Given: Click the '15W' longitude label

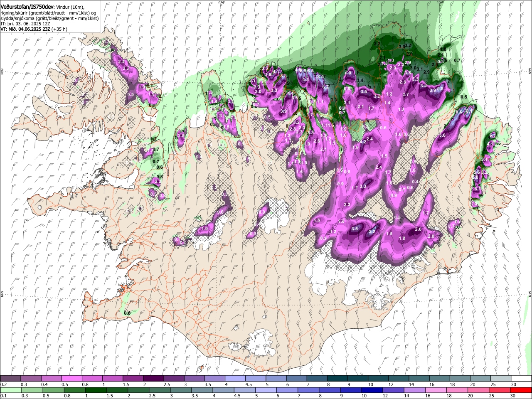Looking at the screenshot, I should [x=440, y=2].
